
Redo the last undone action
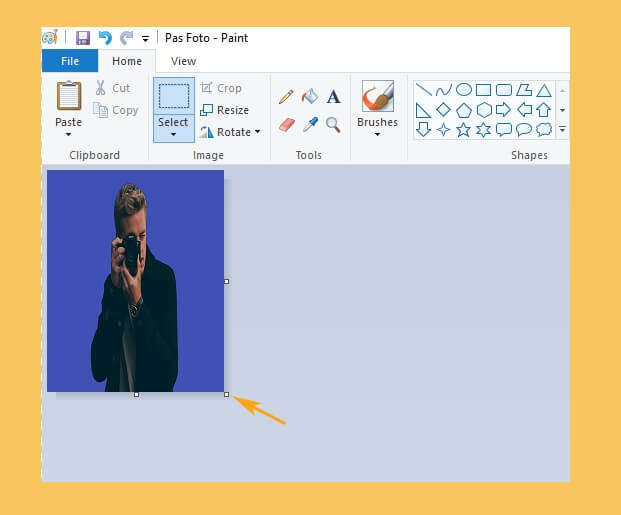coord(126,38)
